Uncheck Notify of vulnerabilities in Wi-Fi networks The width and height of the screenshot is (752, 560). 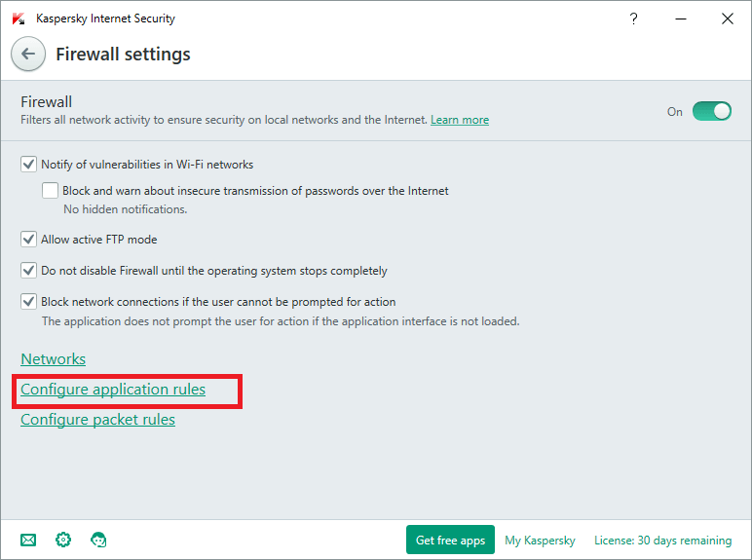[28, 165]
